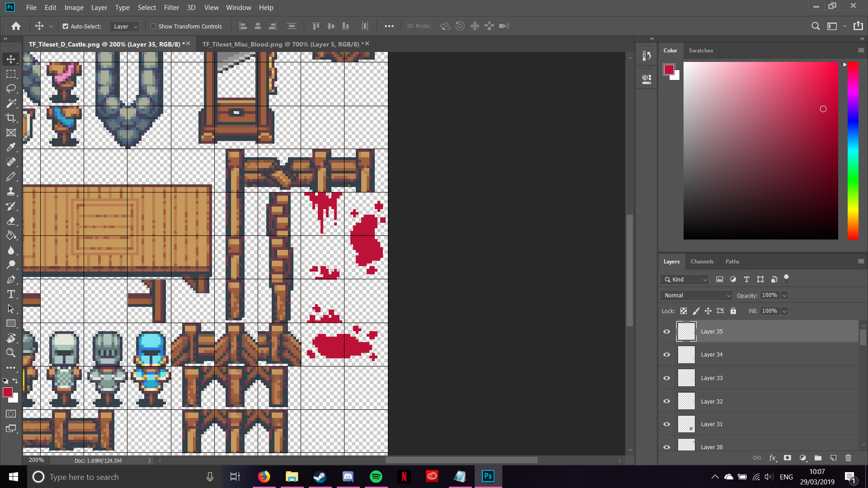The image size is (868, 488).
Task: Select the Eyedropper tool
Action: coord(11,147)
